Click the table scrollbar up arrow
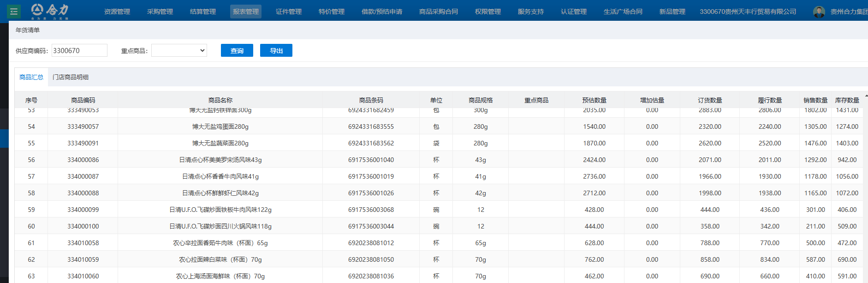Image resolution: width=868 pixels, height=283 pixels. click(x=866, y=96)
